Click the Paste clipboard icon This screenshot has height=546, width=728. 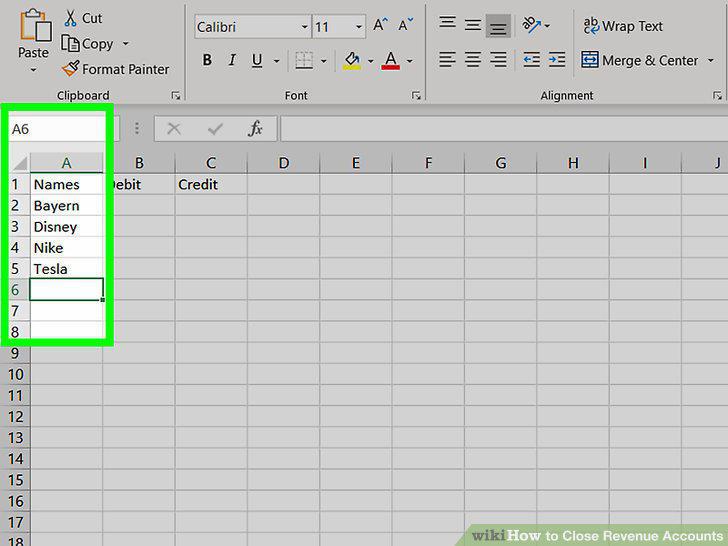35,26
